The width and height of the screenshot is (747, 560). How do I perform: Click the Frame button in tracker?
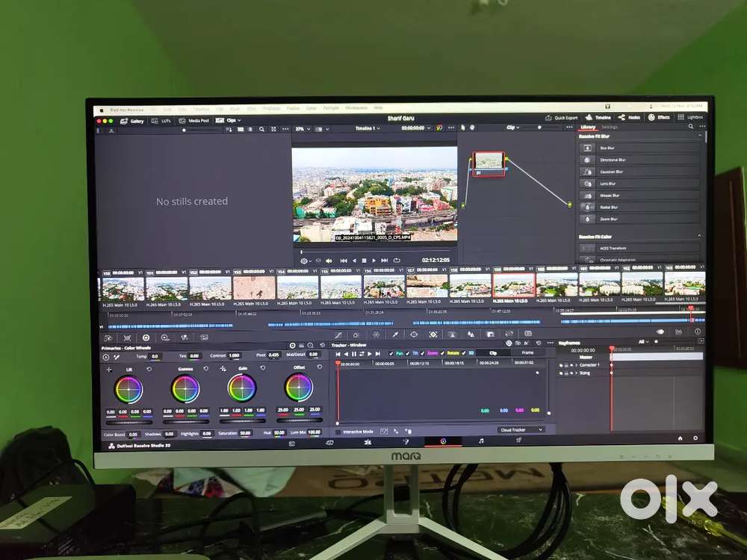[x=528, y=352]
